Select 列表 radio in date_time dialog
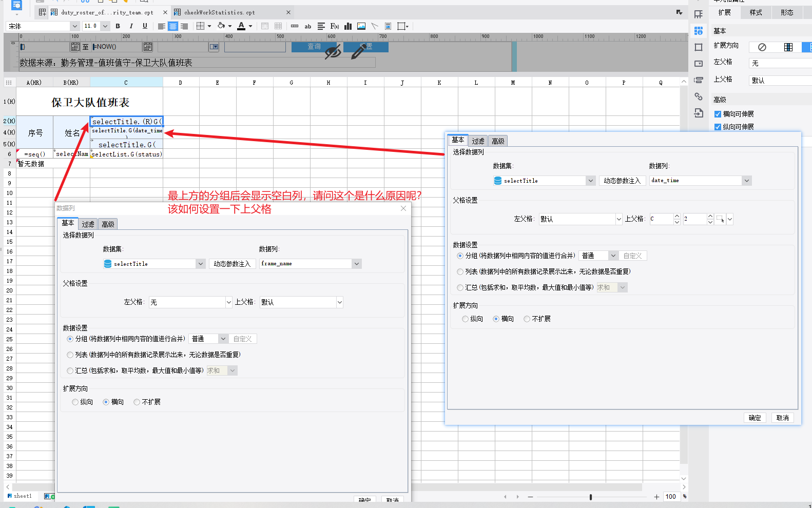This screenshot has height=508, width=812. point(460,271)
